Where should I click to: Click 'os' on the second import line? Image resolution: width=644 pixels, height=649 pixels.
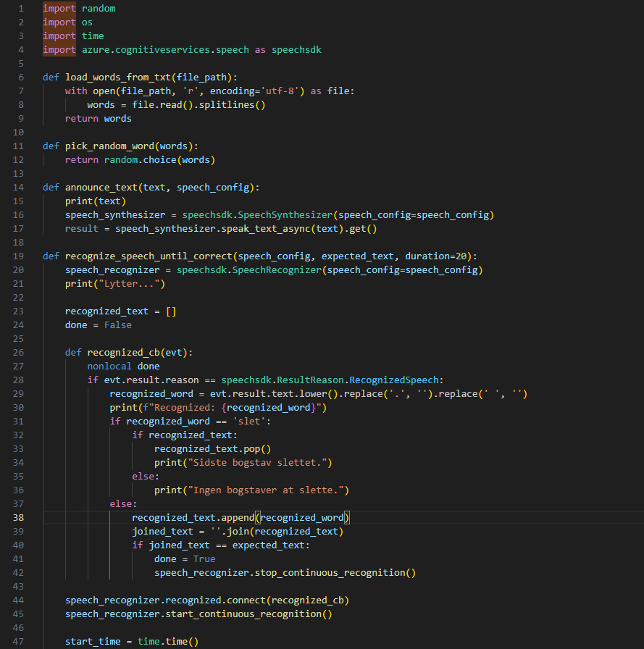[x=87, y=22]
